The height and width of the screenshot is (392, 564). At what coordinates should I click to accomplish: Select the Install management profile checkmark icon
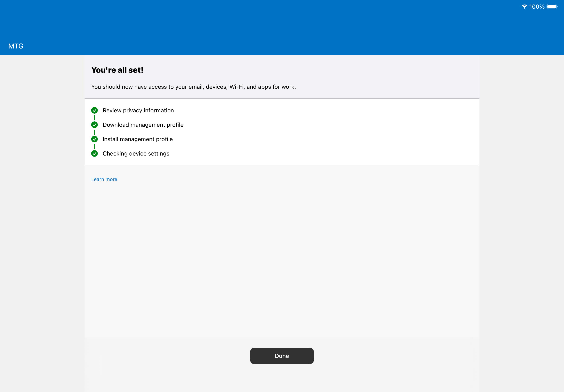94,139
